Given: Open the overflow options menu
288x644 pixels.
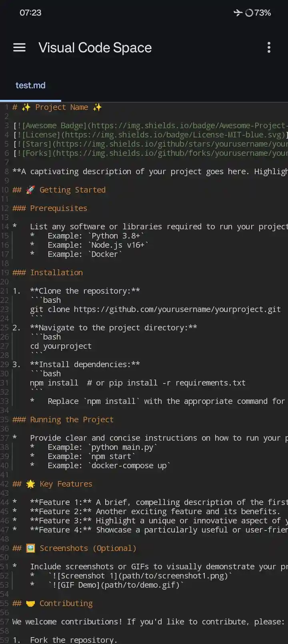Looking at the screenshot, I should pyautogui.click(x=269, y=48).
